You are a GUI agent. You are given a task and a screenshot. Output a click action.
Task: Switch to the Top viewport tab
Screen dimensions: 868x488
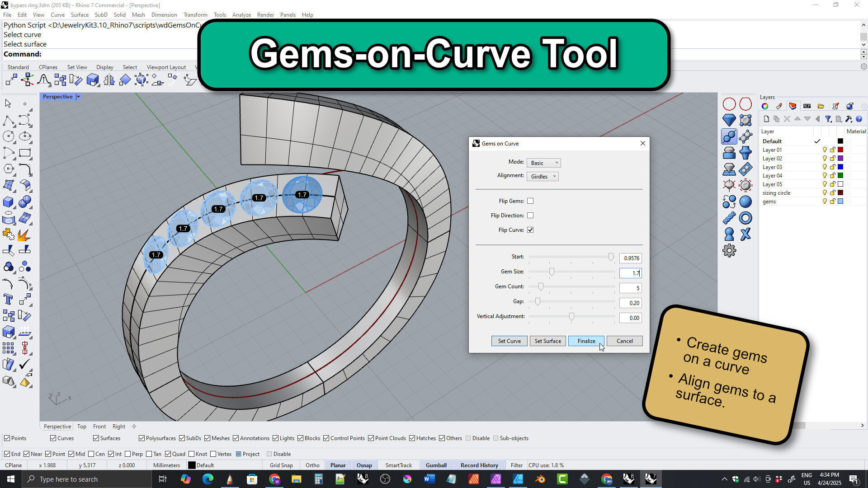81,427
